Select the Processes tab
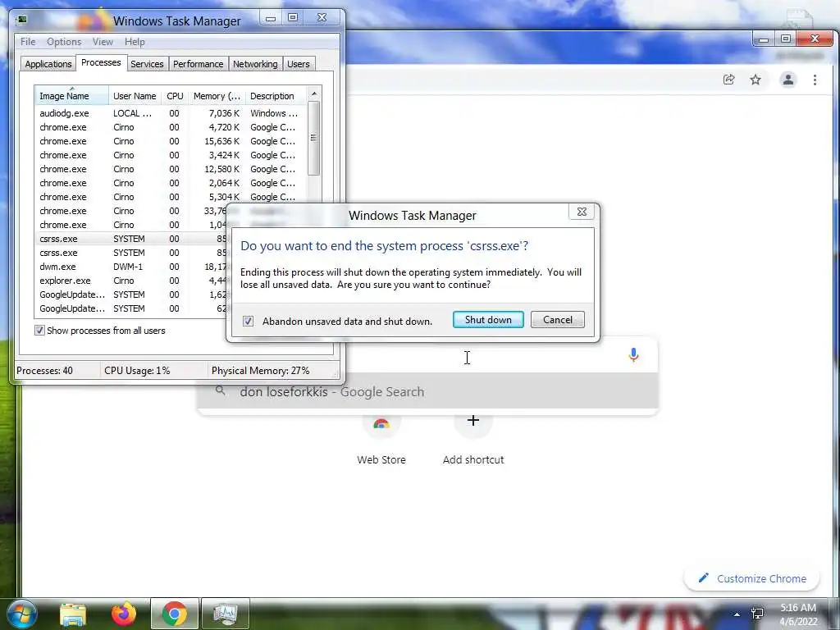The width and height of the screenshot is (840, 630). pyautogui.click(x=101, y=62)
